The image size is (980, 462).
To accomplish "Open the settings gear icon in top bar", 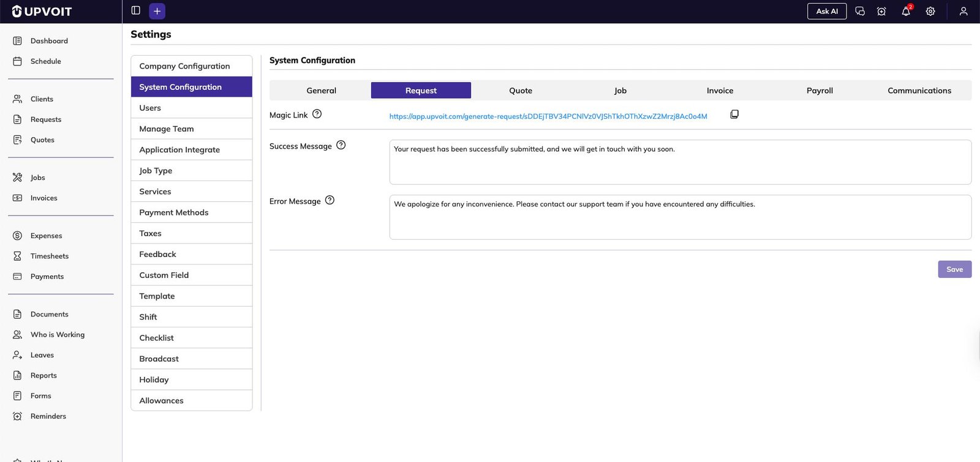I will [x=930, y=12].
